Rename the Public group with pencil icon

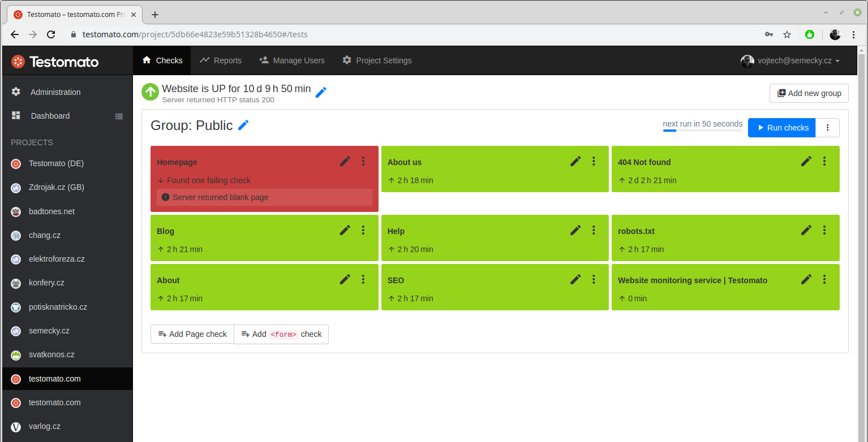click(243, 125)
